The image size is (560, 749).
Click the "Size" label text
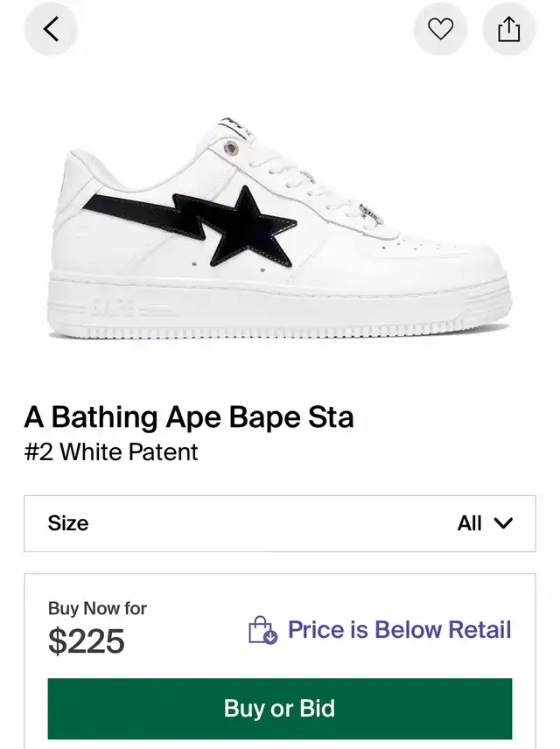pos(68,523)
